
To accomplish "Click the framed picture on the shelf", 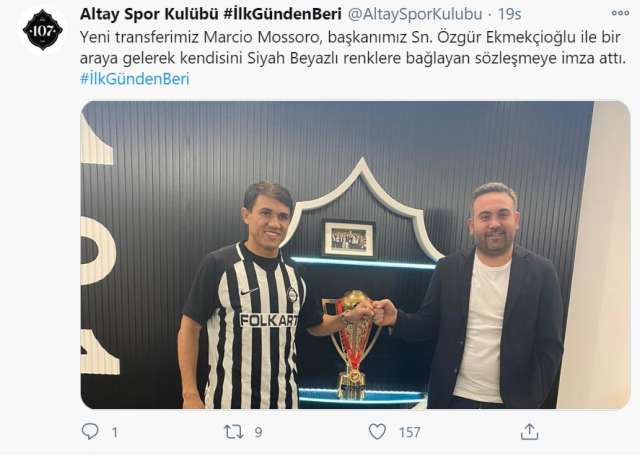I will (x=349, y=239).
